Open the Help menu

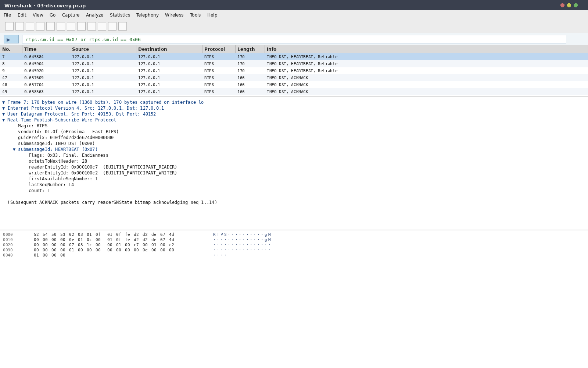point(212,15)
